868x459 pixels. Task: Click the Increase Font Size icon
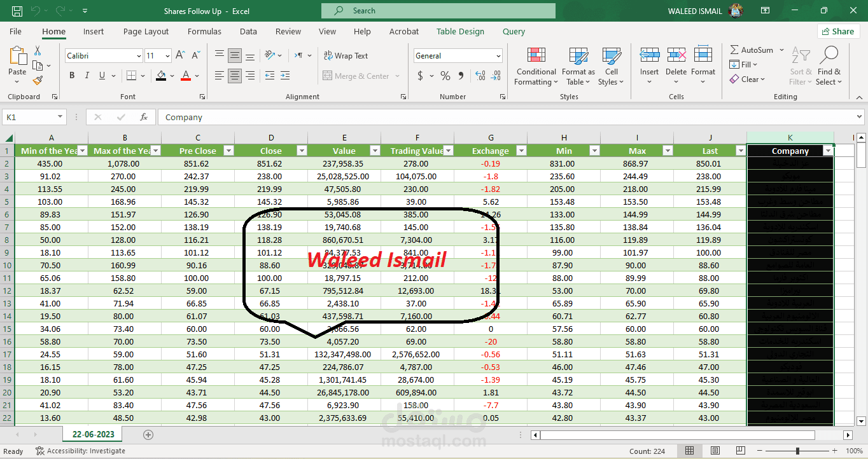click(x=181, y=56)
